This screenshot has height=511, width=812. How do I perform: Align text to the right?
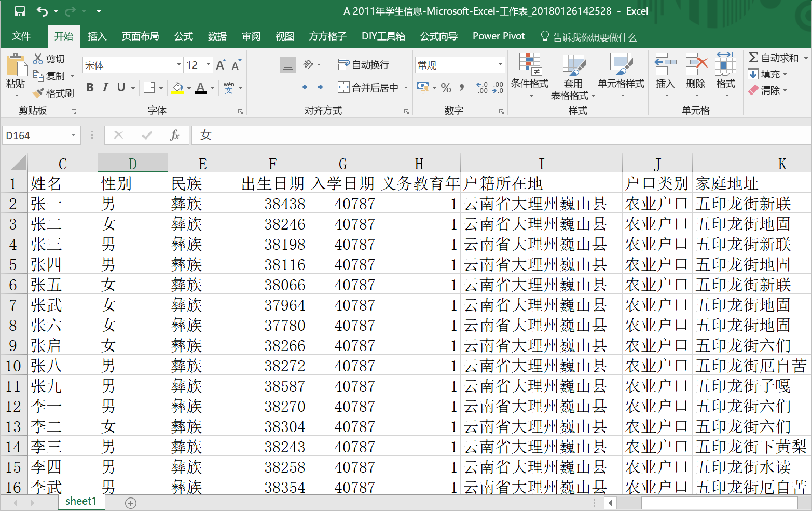[x=288, y=87]
